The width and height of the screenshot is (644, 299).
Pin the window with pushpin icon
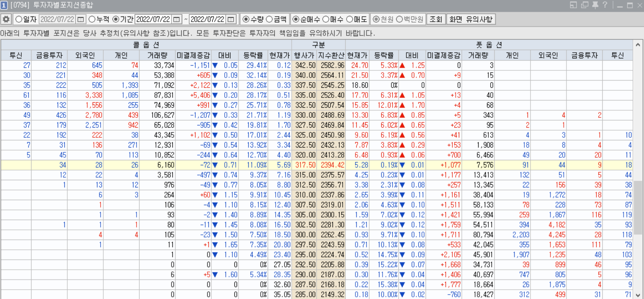tap(595, 5)
